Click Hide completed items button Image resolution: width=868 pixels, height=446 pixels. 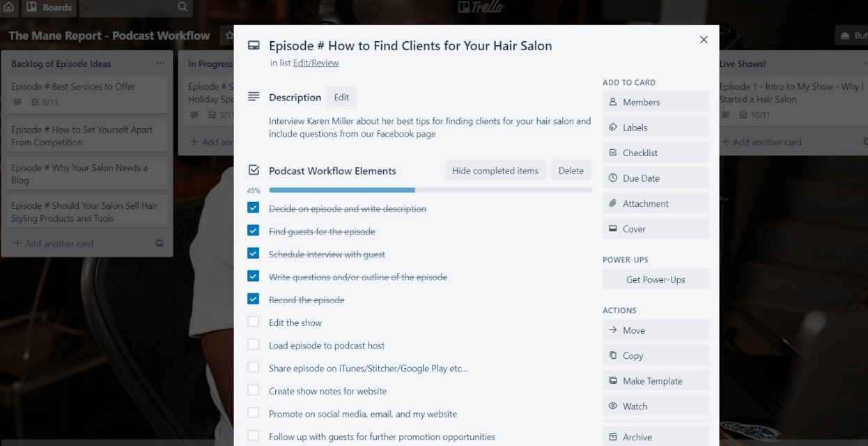pyautogui.click(x=495, y=171)
